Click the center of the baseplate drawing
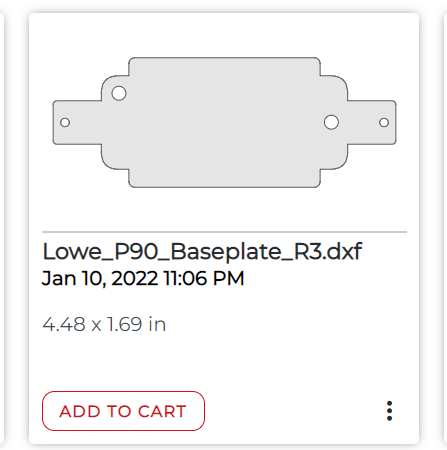This screenshot has height=450, width=447. tap(224, 122)
